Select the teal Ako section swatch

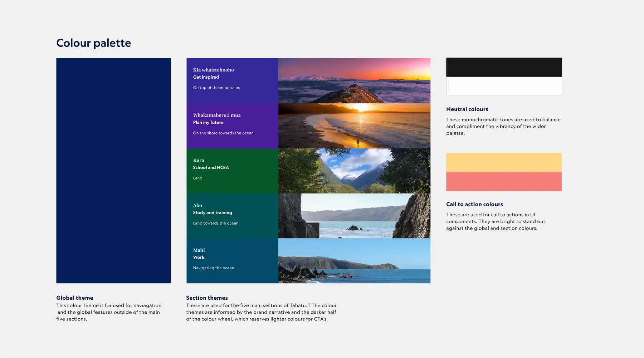[232, 216]
